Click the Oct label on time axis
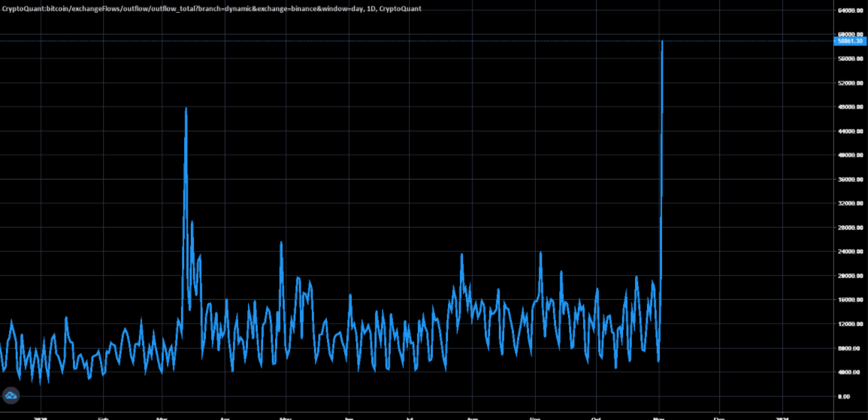 click(x=596, y=416)
